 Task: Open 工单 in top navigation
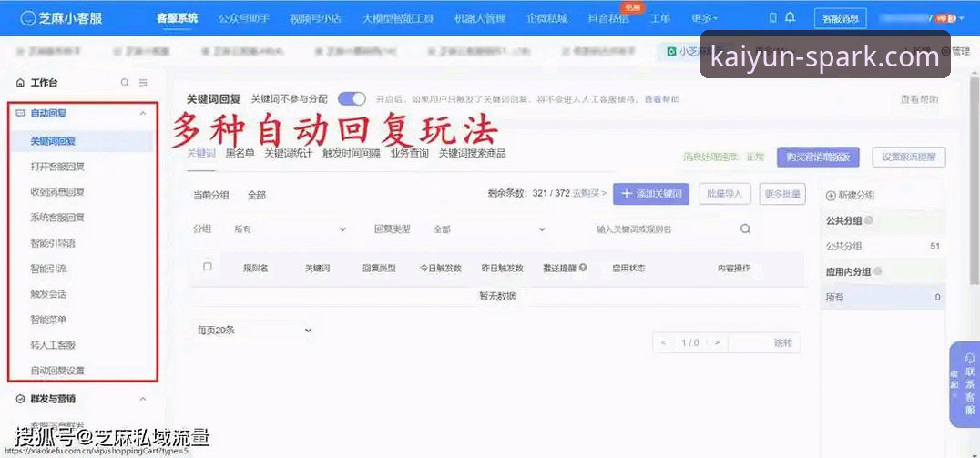click(660, 18)
